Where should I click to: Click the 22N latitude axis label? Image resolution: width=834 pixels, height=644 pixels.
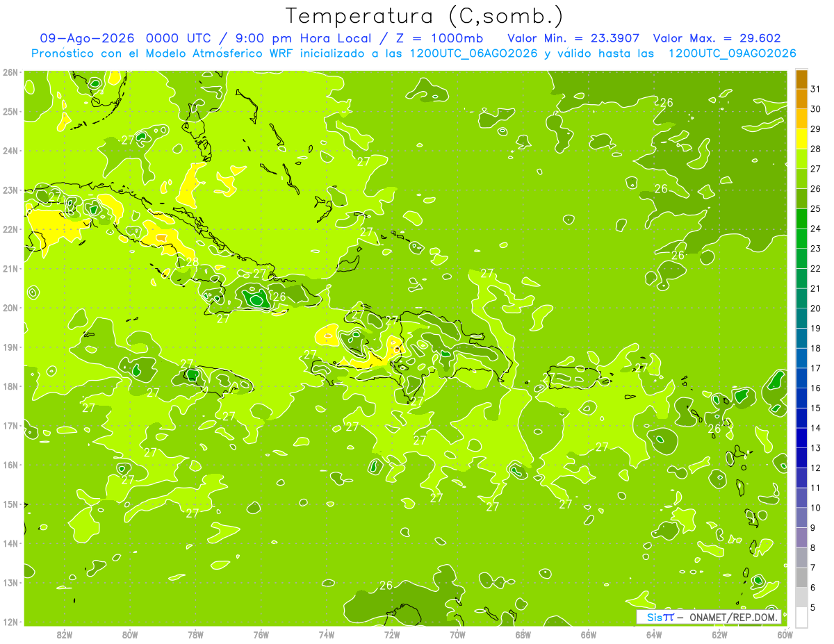[x=10, y=229]
